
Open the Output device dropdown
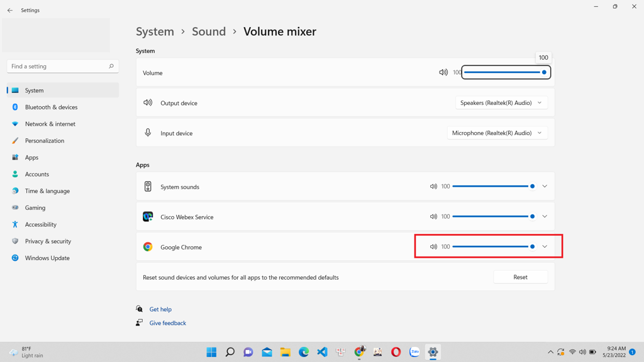501,102
